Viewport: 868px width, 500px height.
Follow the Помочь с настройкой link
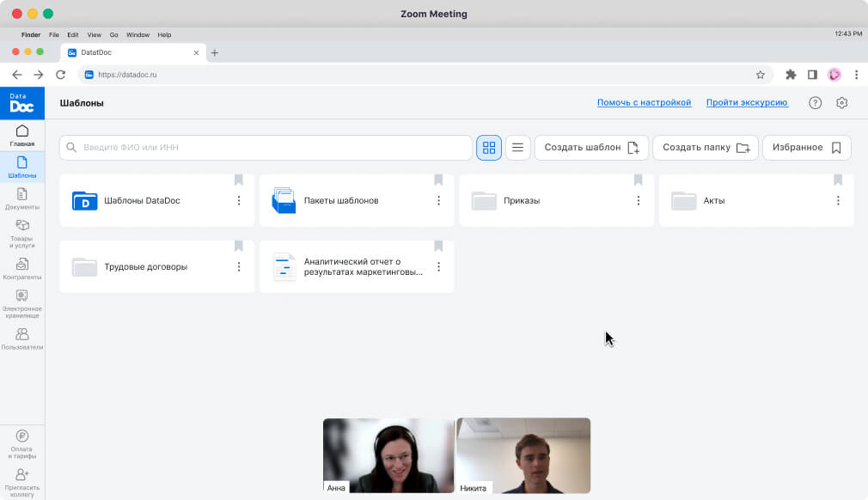tap(644, 103)
